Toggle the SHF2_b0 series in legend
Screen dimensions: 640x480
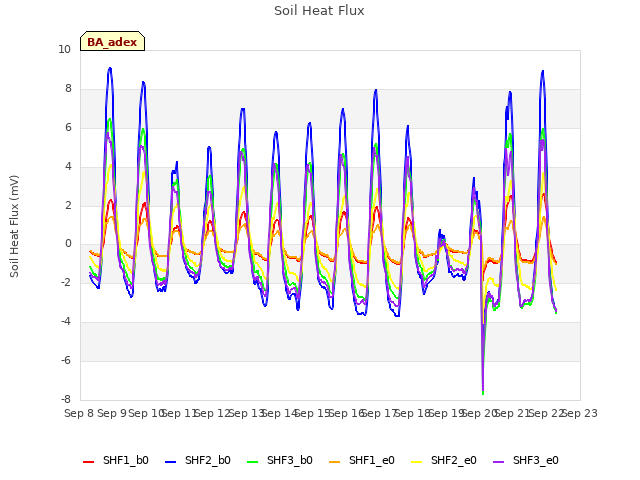point(198,460)
